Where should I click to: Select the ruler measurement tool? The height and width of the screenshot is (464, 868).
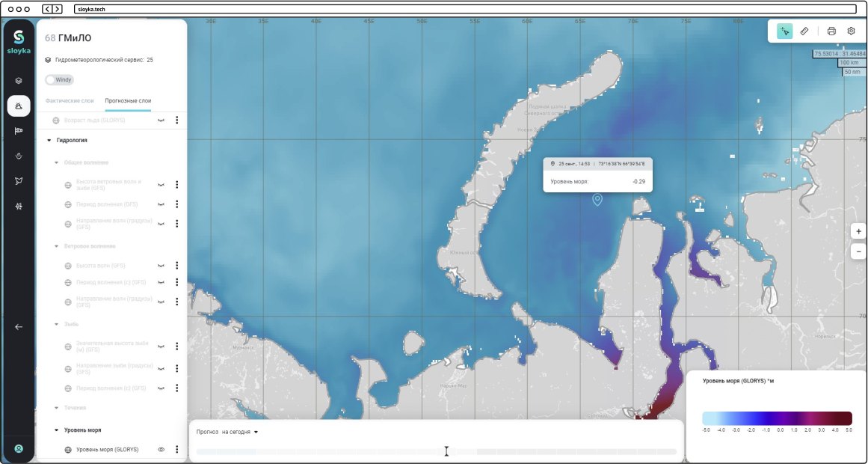pos(804,31)
